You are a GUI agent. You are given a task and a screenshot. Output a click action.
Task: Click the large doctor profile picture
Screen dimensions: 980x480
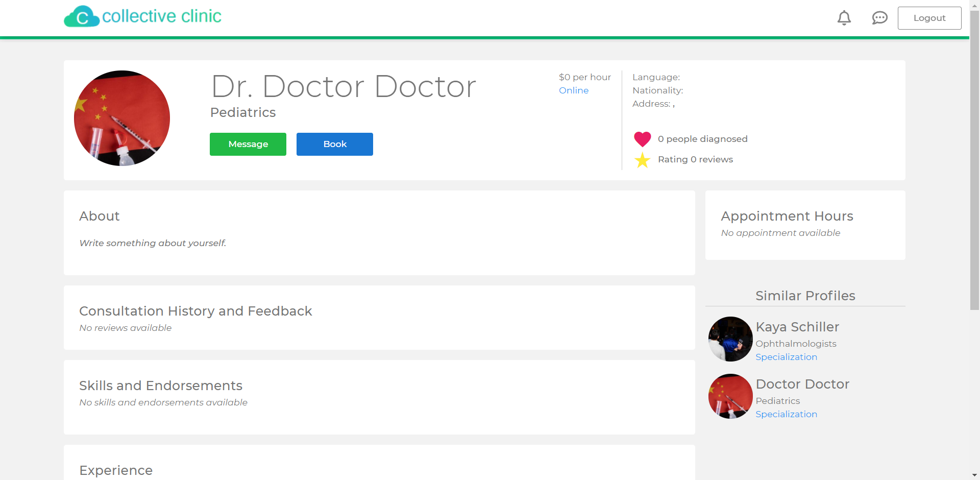(122, 118)
